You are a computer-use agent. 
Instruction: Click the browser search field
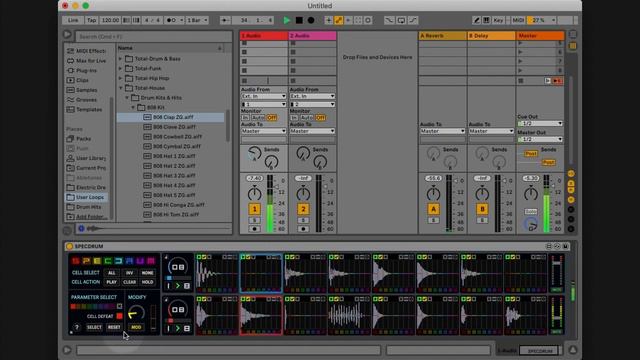pyautogui.click(x=153, y=36)
